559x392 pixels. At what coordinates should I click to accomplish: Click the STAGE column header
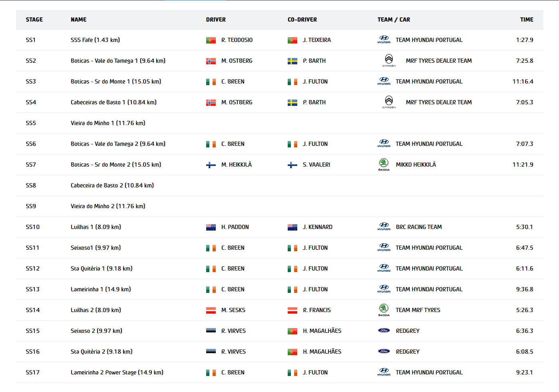click(34, 20)
